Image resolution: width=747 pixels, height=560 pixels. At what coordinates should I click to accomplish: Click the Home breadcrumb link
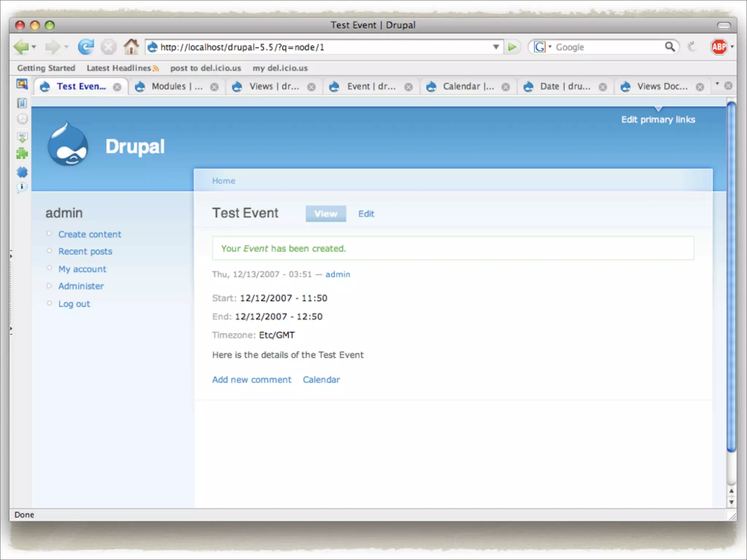click(x=224, y=181)
